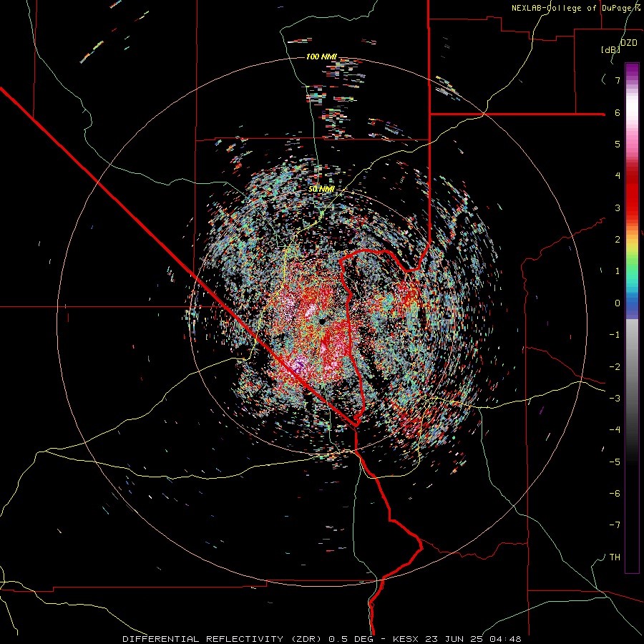Click the -7 tick label on scale
The image size is (644, 644).
pyautogui.click(x=615, y=525)
